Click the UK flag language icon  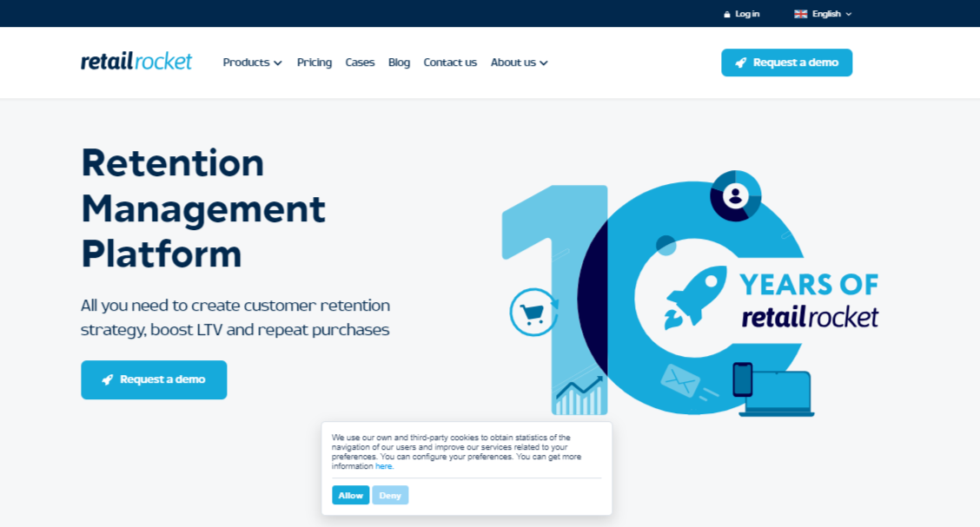coord(800,14)
